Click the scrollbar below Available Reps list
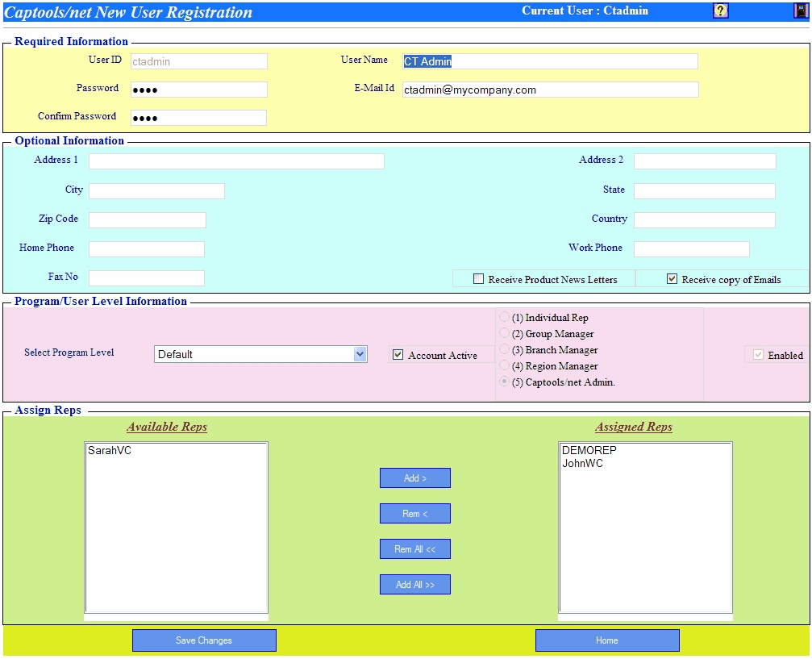Viewport: 812px width, 659px height. pyautogui.click(x=176, y=618)
